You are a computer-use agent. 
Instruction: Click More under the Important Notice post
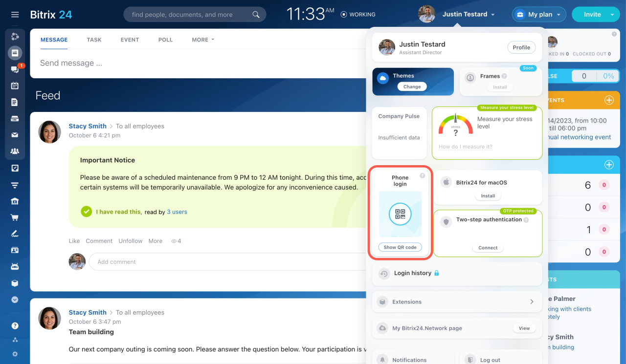pyautogui.click(x=156, y=241)
